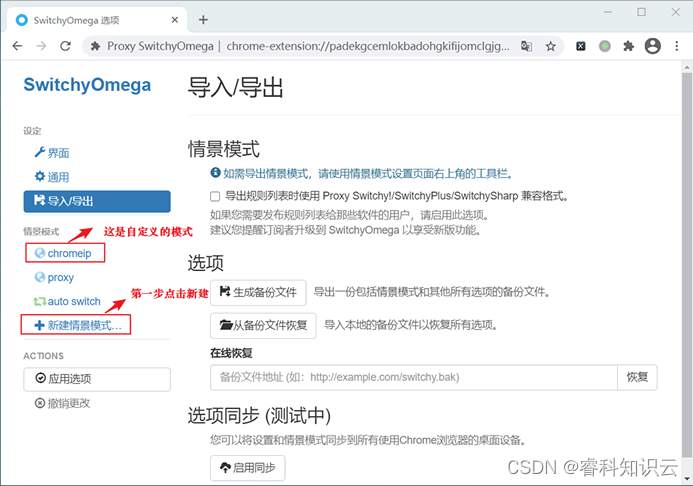This screenshot has height=486, width=693.
Task: Bookmark this page with the star icon
Action: pyautogui.click(x=550, y=46)
